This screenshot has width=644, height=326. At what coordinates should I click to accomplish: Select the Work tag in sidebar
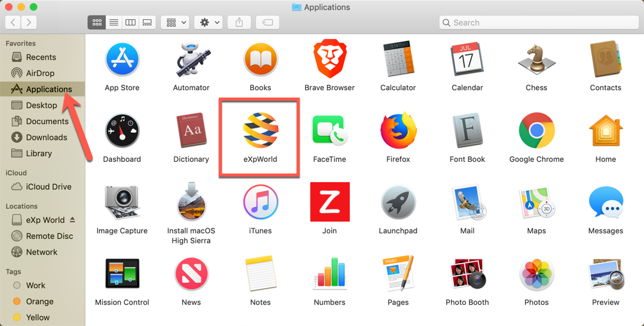(42, 285)
